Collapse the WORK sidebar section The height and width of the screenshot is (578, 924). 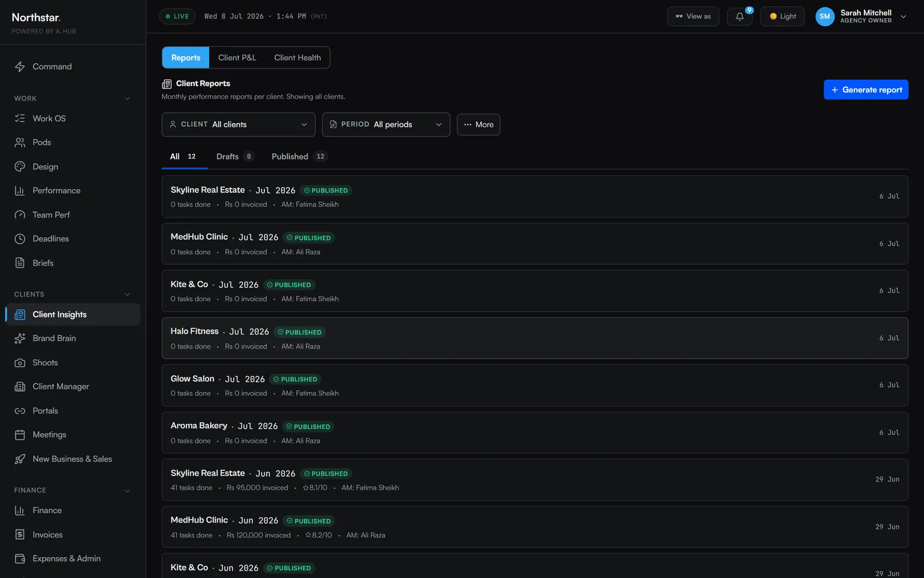[127, 99]
